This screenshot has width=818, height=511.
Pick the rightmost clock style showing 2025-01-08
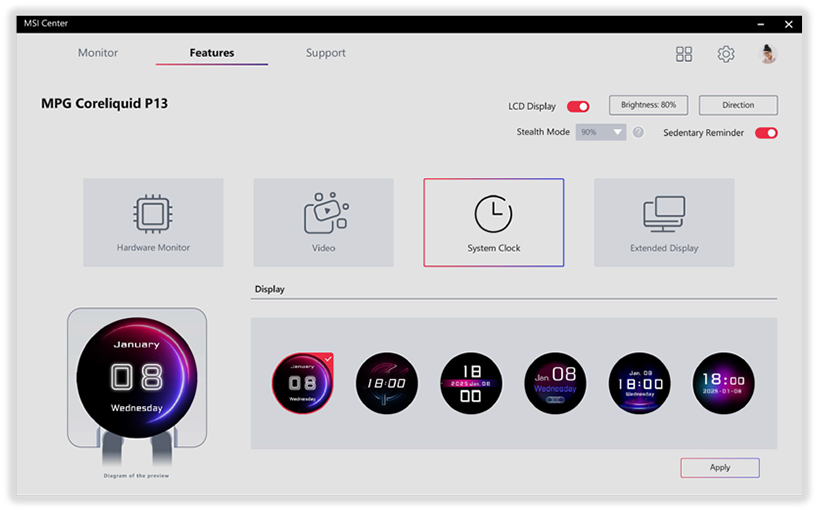coord(724,383)
